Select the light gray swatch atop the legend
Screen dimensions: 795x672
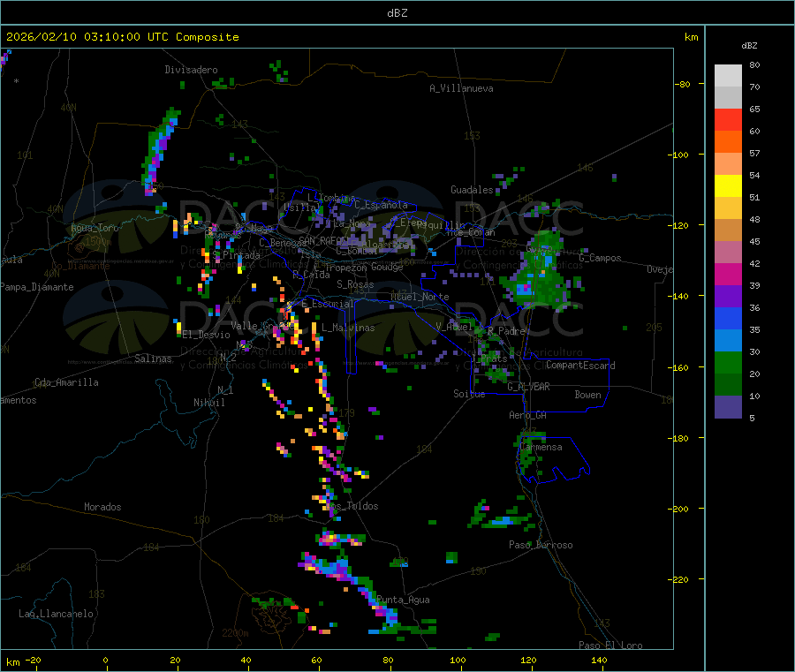(728, 75)
